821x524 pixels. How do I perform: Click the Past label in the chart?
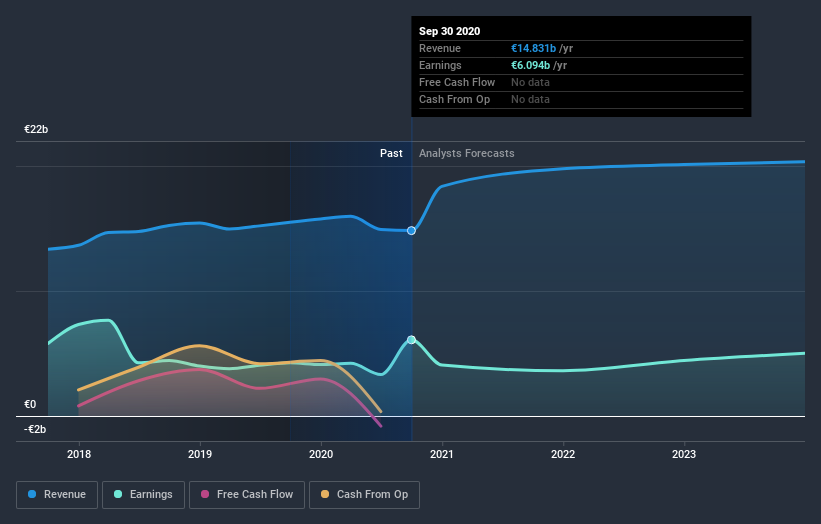391,153
